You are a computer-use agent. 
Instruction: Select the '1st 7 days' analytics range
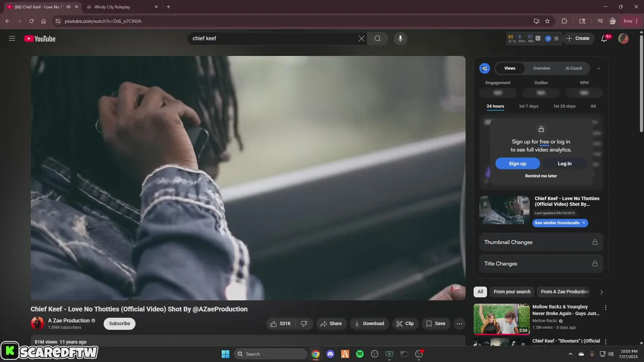(x=528, y=106)
